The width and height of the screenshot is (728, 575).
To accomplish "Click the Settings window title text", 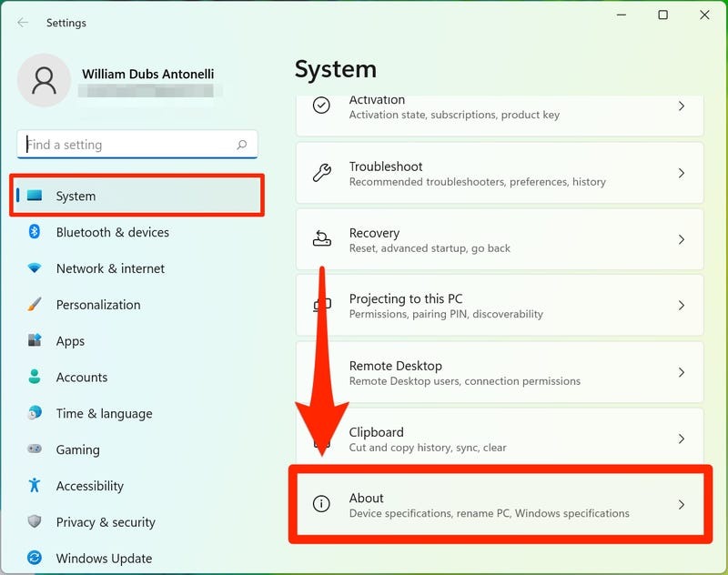I will (66, 23).
